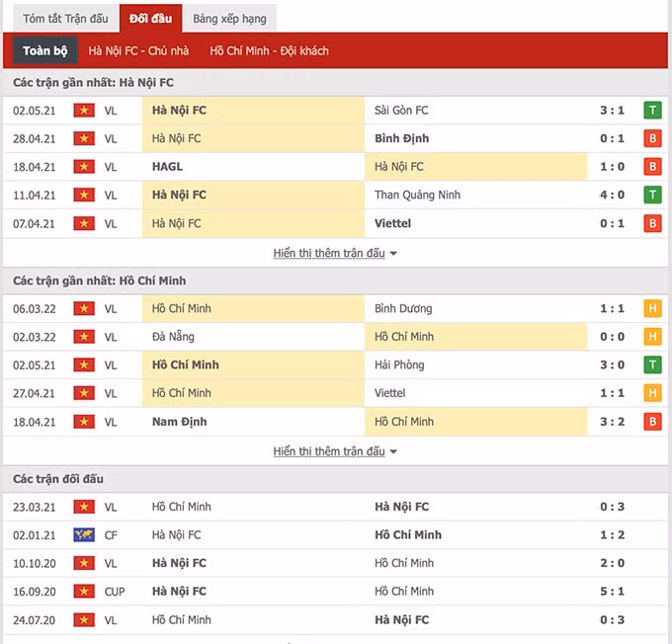The height and width of the screenshot is (644, 672).
Task: Click green T badge on Than Quảng Ninh match
Action: (652, 195)
